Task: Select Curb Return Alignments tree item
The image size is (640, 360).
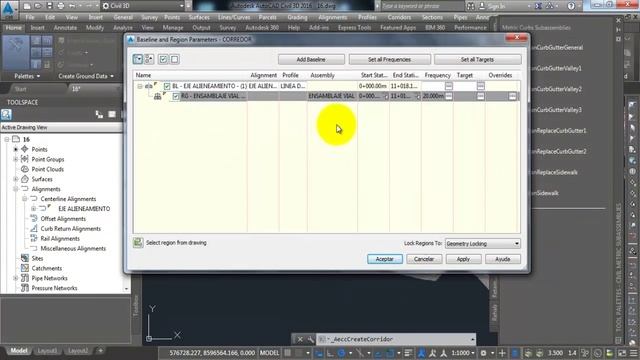Action: tap(71, 229)
